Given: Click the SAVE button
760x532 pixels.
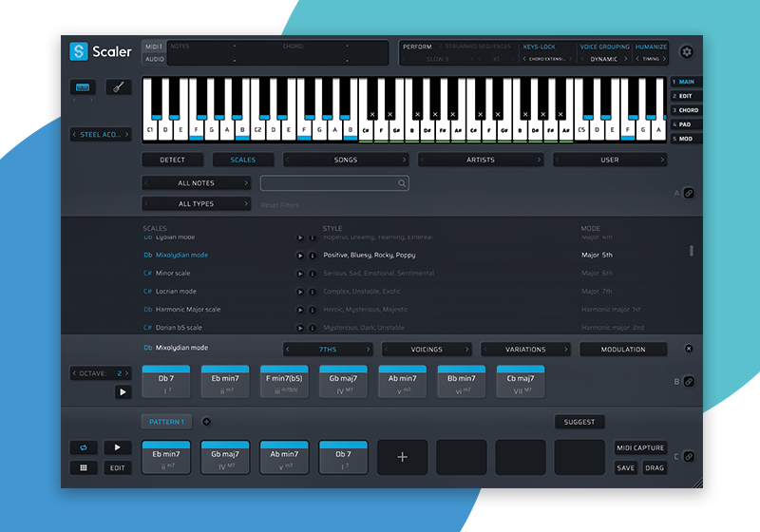Looking at the screenshot, I should [626, 468].
